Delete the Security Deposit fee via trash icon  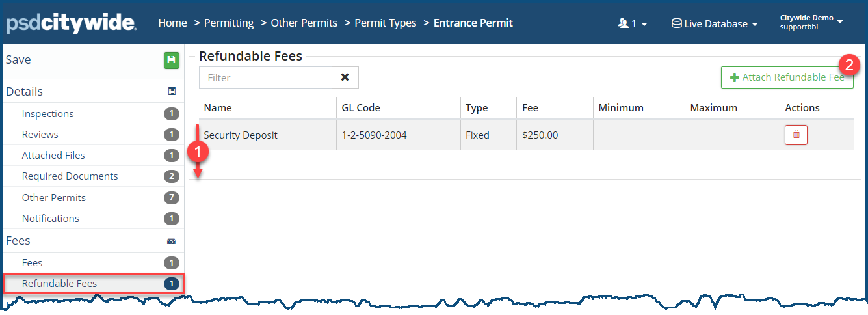(x=796, y=135)
